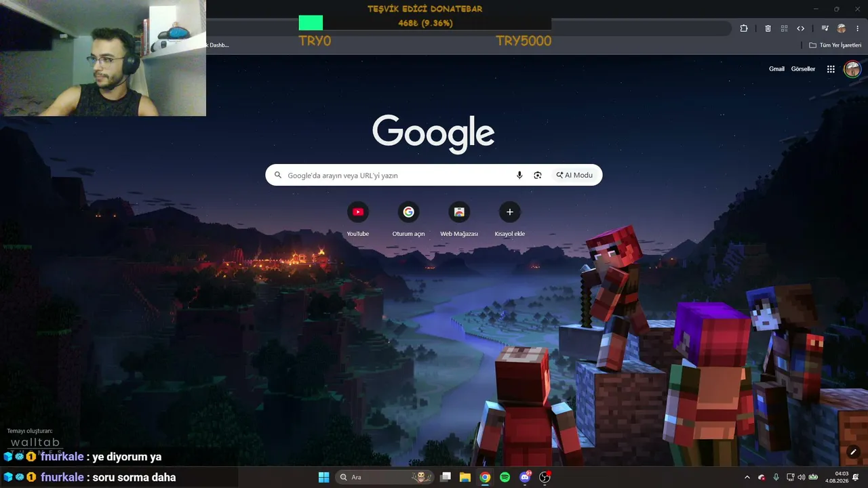Open the clock showing 04:03
The image size is (868, 488).
836,477
